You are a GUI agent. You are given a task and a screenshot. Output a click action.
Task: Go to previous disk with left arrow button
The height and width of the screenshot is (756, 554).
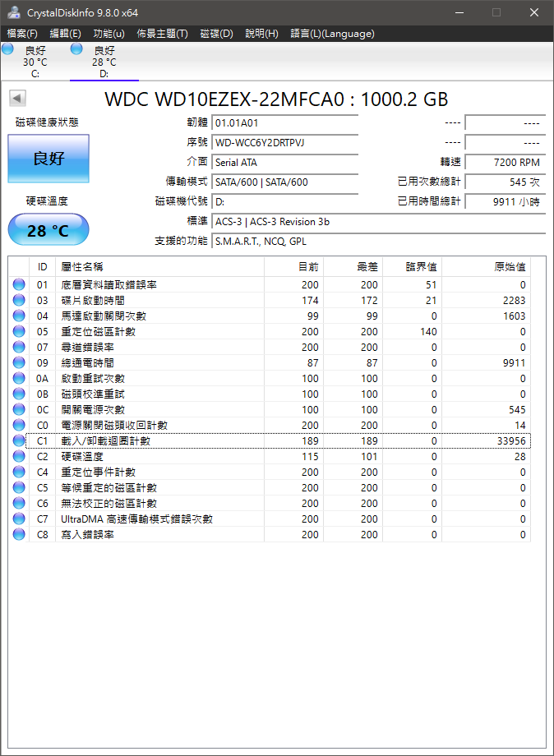[17, 99]
